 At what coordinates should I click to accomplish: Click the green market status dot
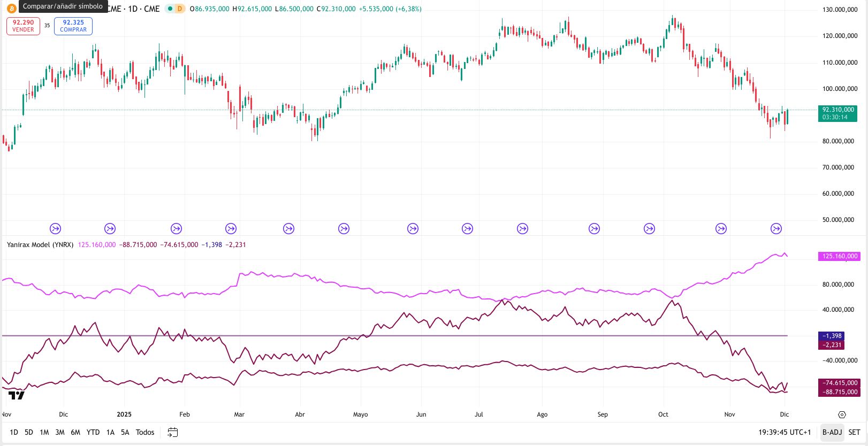click(170, 9)
